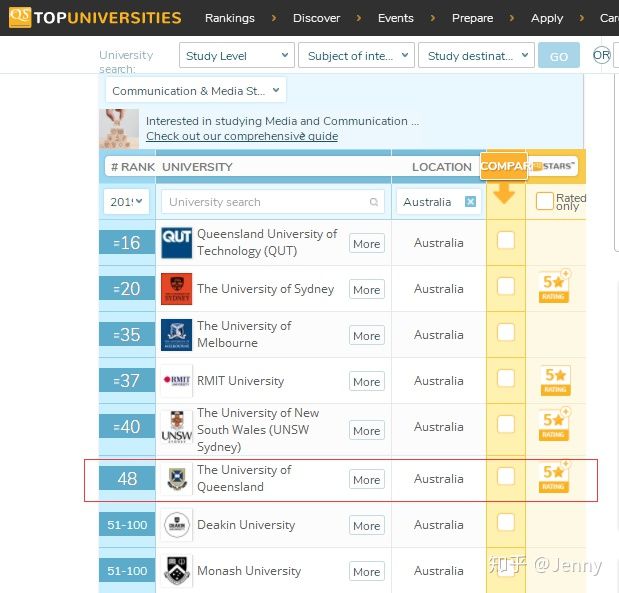Image resolution: width=619 pixels, height=593 pixels.
Task: Click the # RANK column header
Action: (x=133, y=167)
